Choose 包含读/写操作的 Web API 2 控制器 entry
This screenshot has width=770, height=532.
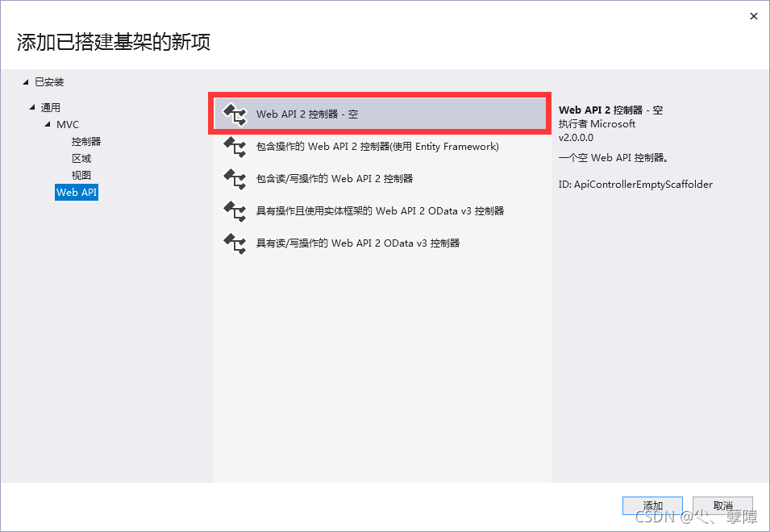coord(380,179)
